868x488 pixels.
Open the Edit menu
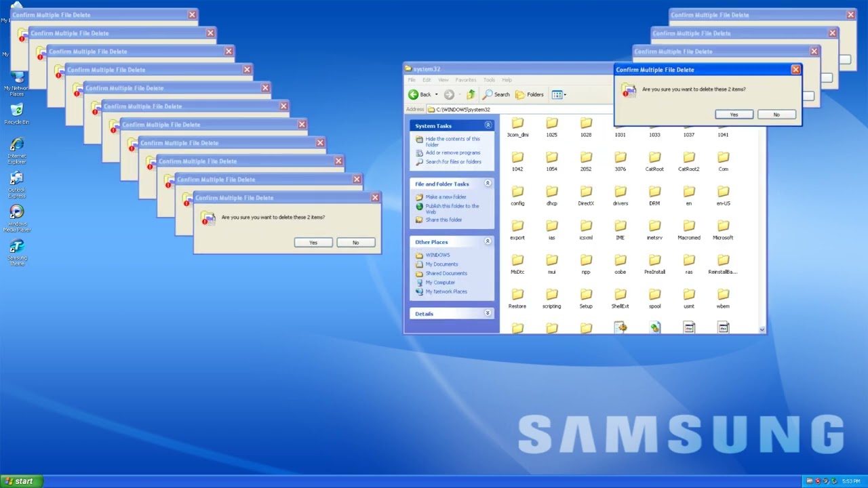[x=427, y=80]
